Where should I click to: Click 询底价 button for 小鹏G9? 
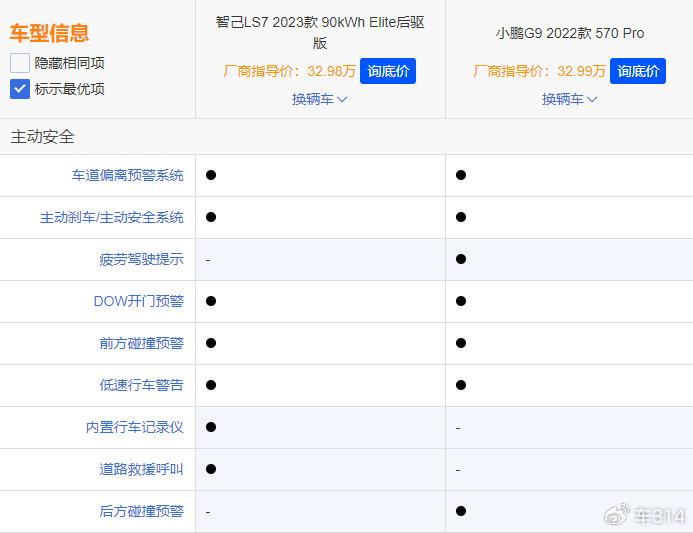638,71
